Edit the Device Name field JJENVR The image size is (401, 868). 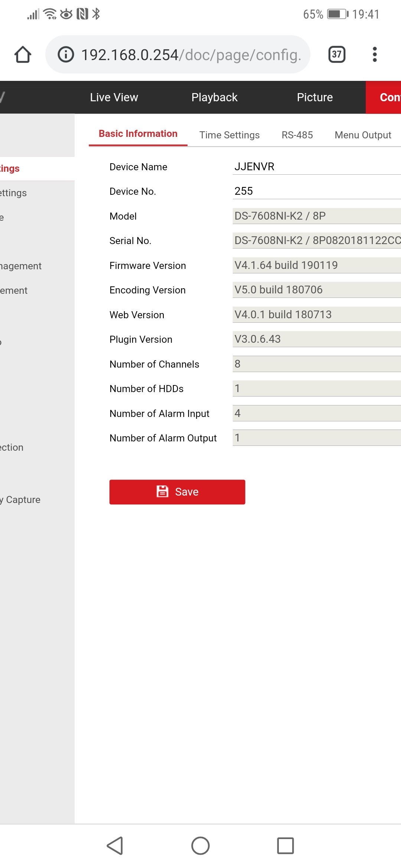point(316,167)
